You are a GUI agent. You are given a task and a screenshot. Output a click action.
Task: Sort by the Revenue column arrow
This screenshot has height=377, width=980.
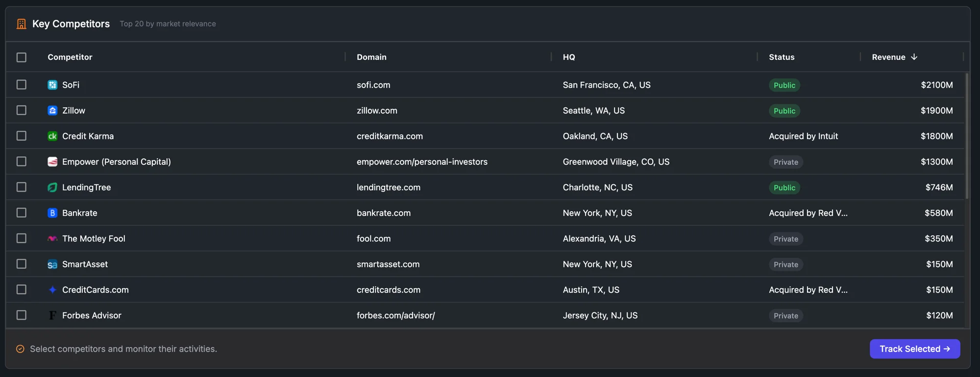pyautogui.click(x=914, y=57)
